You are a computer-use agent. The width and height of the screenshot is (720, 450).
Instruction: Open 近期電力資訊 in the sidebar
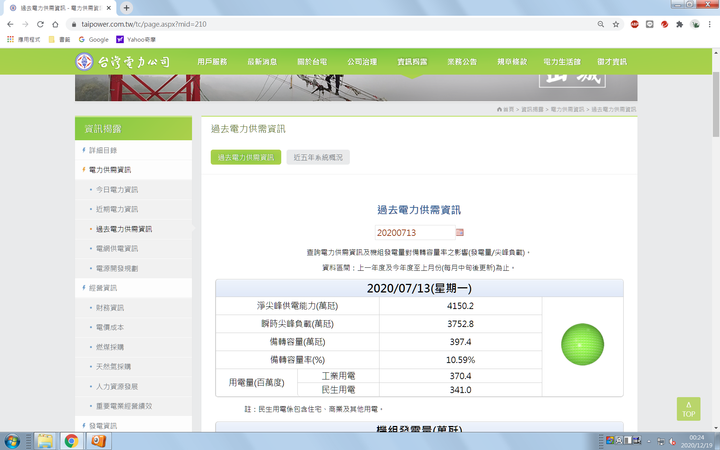[133, 209]
